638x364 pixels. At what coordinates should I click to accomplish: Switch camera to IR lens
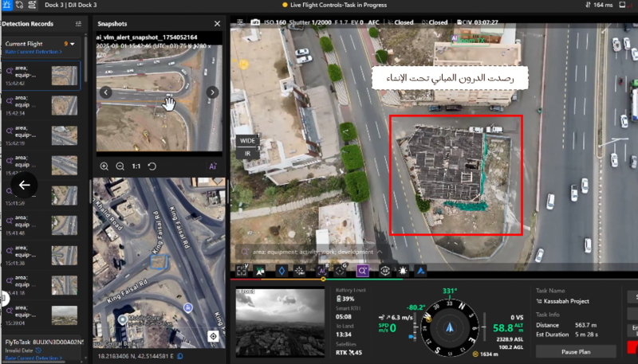pos(246,153)
